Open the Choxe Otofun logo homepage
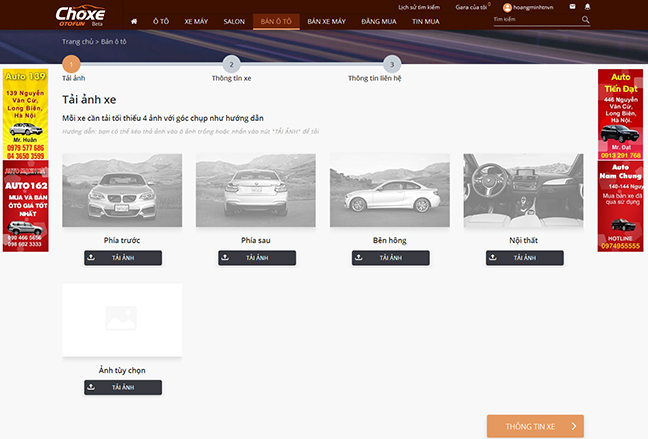The width and height of the screenshot is (648, 439). coord(80,16)
